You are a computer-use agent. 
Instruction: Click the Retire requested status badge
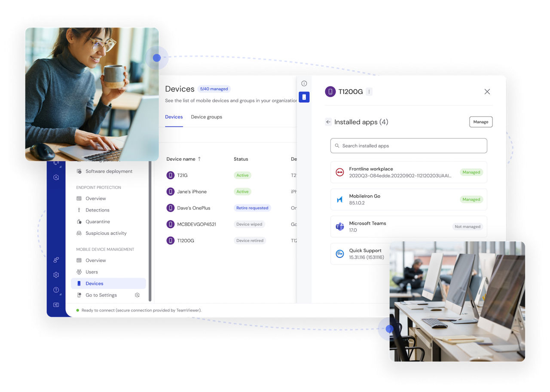[252, 208]
